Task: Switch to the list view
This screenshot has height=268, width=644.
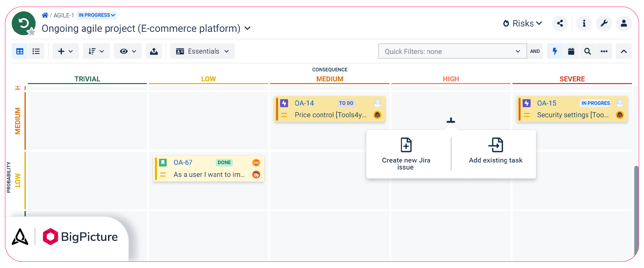Action: point(36,51)
